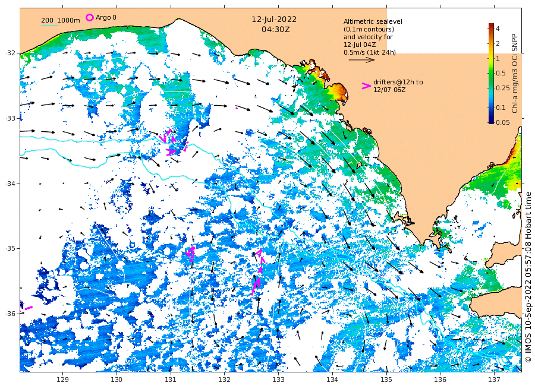Click the latitude label -32
The image size is (535, 392).
(x=11, y=53)
